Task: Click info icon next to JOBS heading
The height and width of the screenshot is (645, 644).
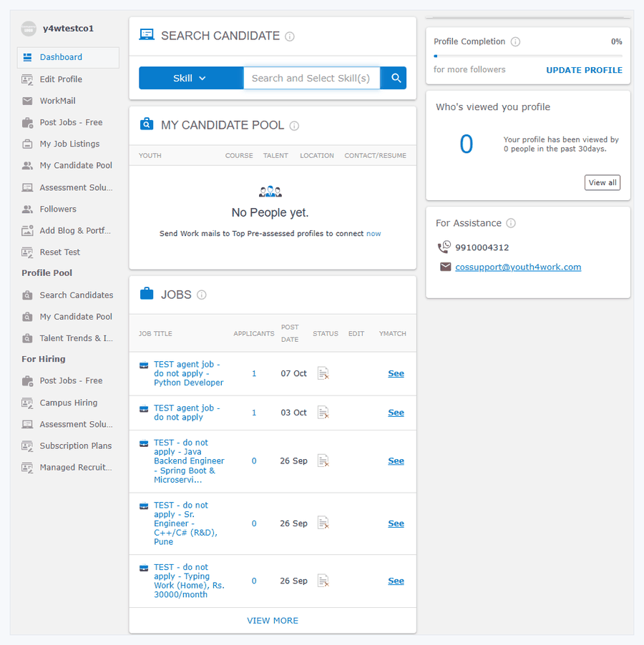Action: click(202, 295)
